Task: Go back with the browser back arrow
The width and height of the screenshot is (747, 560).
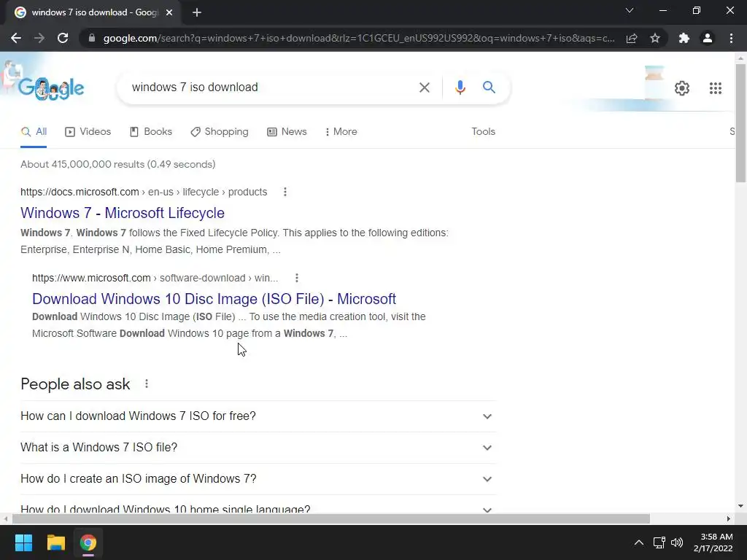Action: point(16,38)
